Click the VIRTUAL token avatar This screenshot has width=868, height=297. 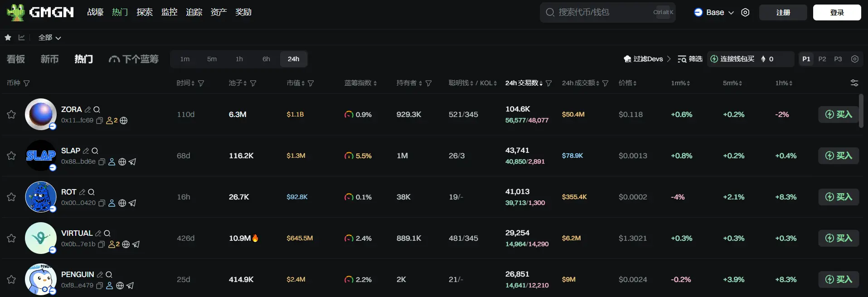(x=41, y=238)
